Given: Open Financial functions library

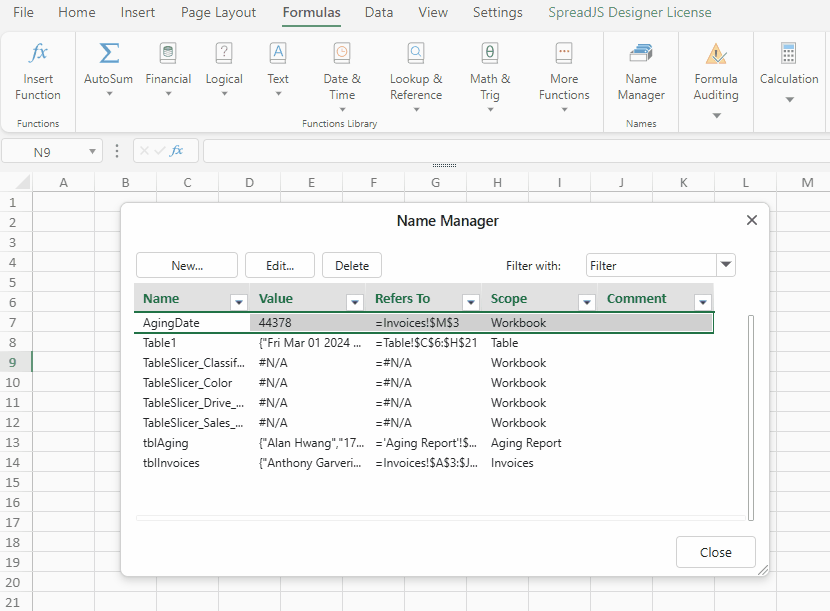Looking at the screenshot, I should tap(168, 53).
